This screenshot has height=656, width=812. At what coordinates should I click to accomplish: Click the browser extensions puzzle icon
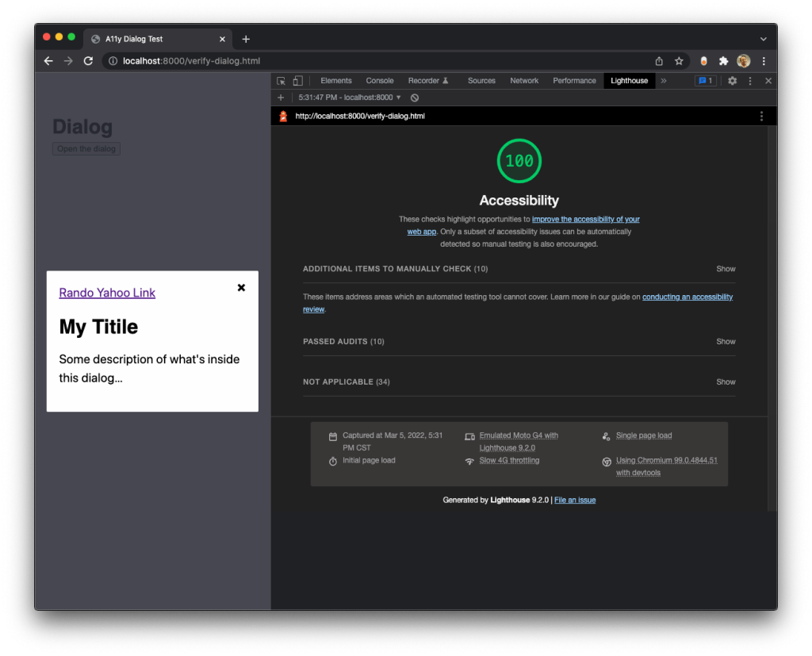click(723, 60)
